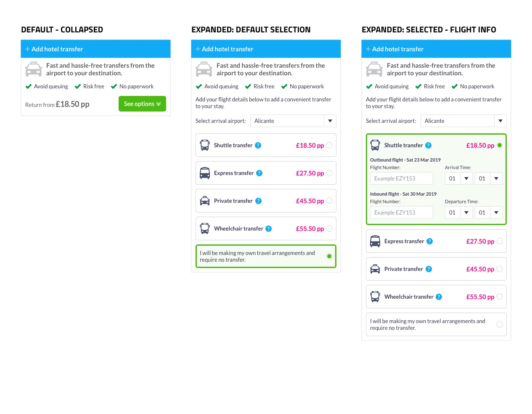
Task: Open inbound Departure Time minutes dropdown
Action: tap(496, 213)
